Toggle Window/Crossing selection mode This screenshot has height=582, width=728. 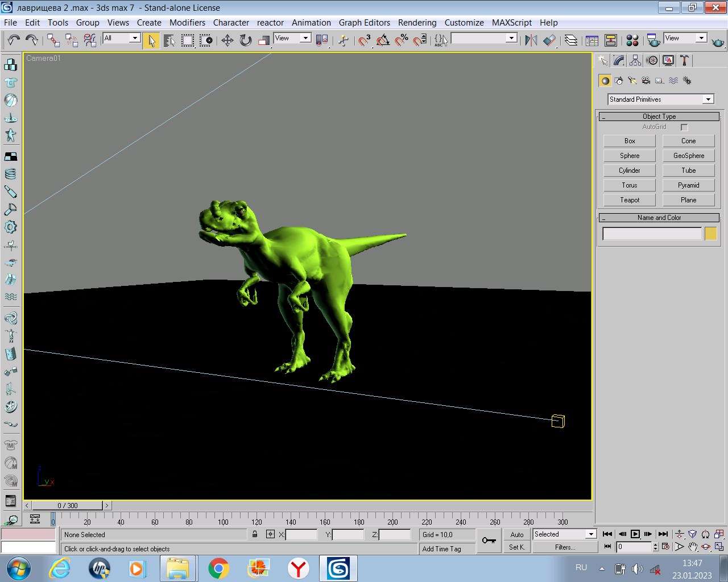click(x=206, y=40)
